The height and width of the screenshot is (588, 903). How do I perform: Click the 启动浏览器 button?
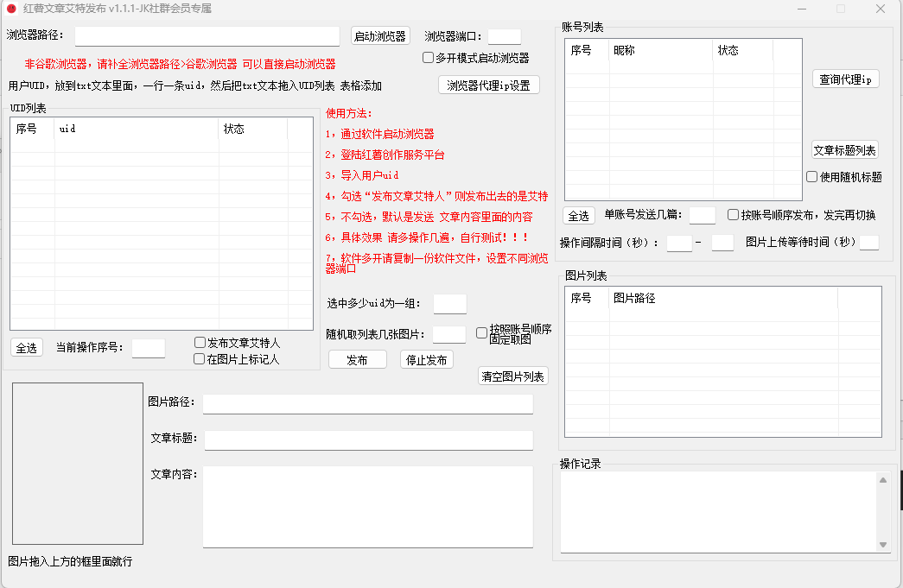pyautogui.click(x=380, y=36)
